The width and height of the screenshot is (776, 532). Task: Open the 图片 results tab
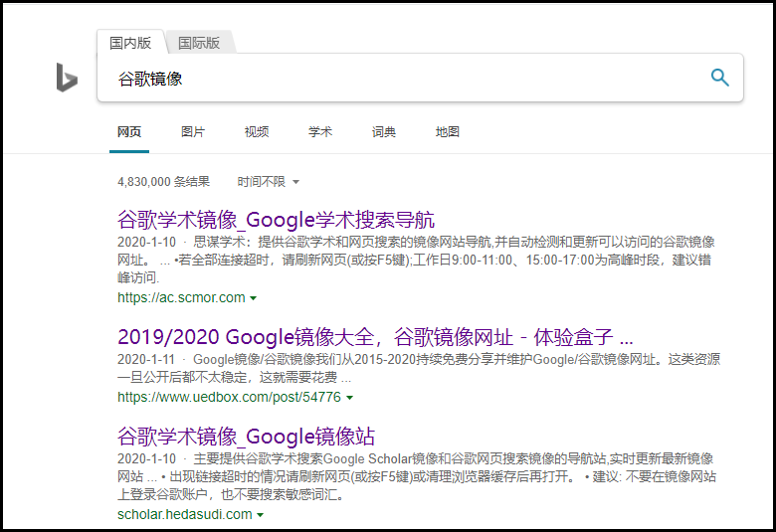click(x=193, y=132)
